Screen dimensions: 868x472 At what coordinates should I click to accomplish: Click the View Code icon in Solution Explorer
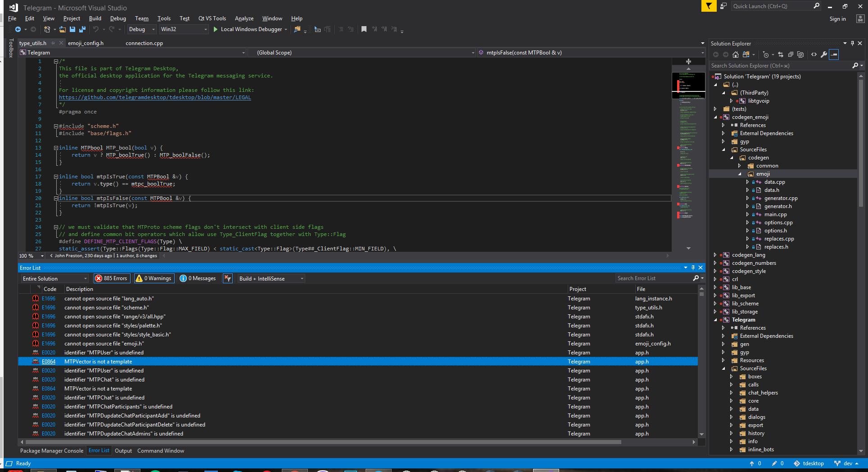pos(814,54)
